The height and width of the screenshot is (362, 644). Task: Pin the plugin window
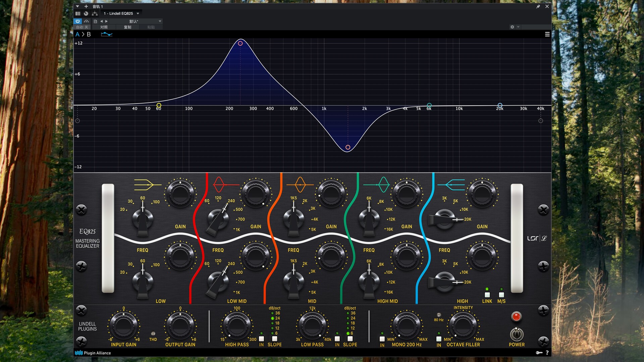pyautogui.click(x=538, y=6)
